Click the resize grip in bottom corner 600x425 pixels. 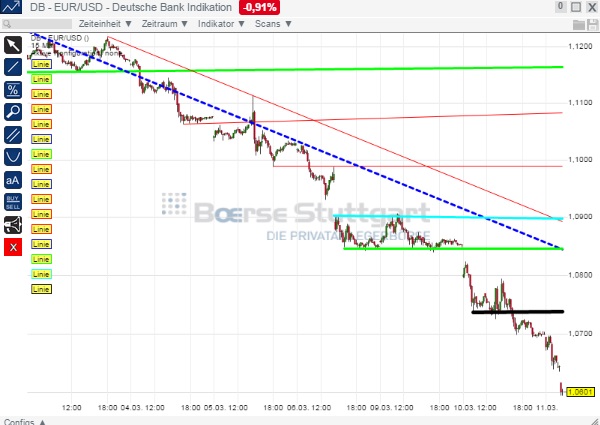594,421
